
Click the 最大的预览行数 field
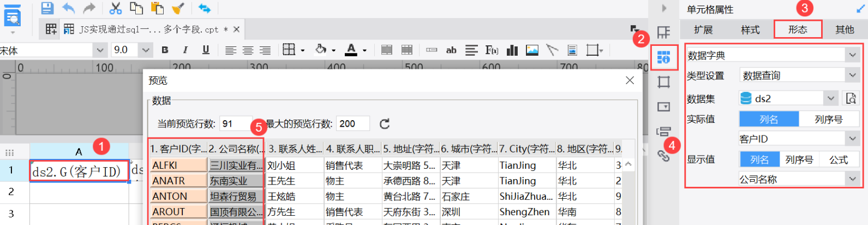(x=353, y=124)
